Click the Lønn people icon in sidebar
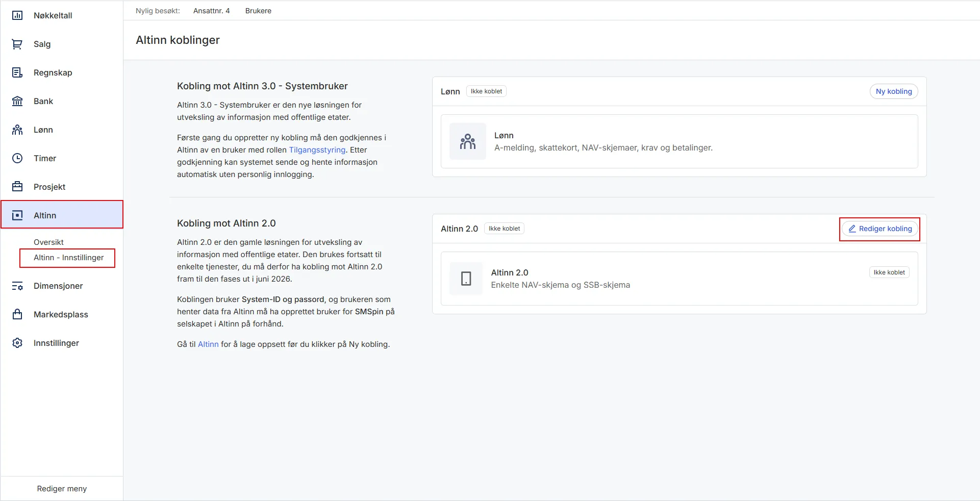Viewport: 980px width, 501px height. tap(17, 130)
